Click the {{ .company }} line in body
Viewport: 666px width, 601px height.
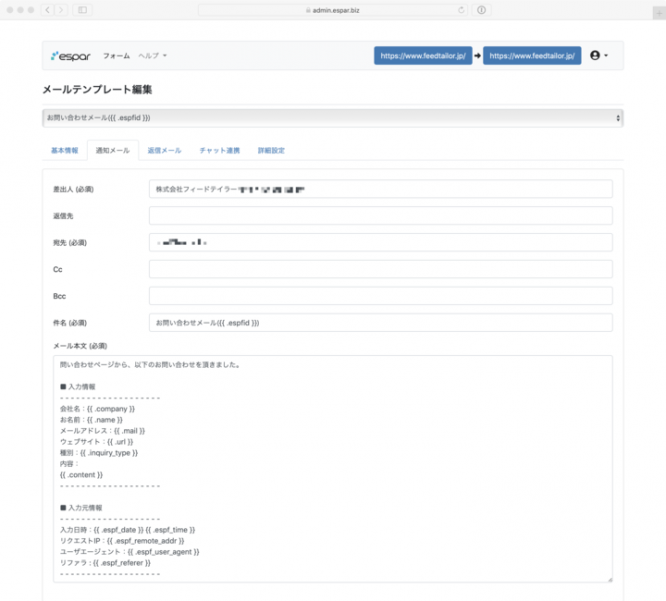click(x=97, y=409)
